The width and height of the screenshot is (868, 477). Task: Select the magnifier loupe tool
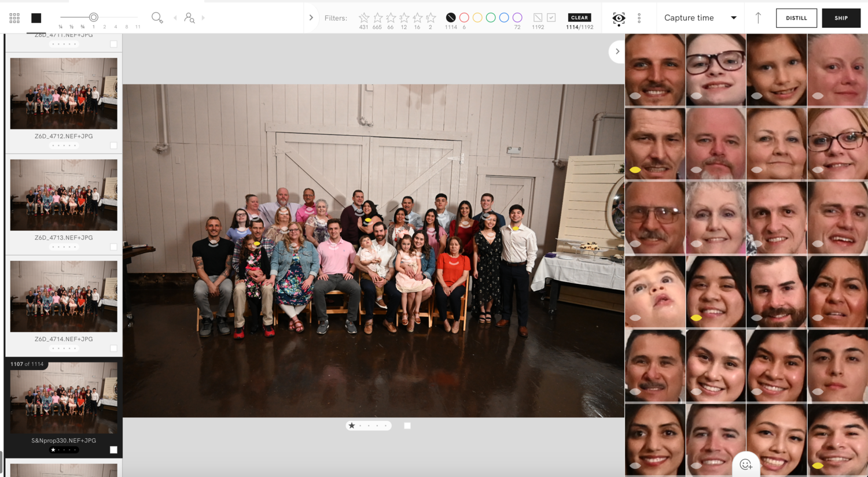(x=157, y=18)
